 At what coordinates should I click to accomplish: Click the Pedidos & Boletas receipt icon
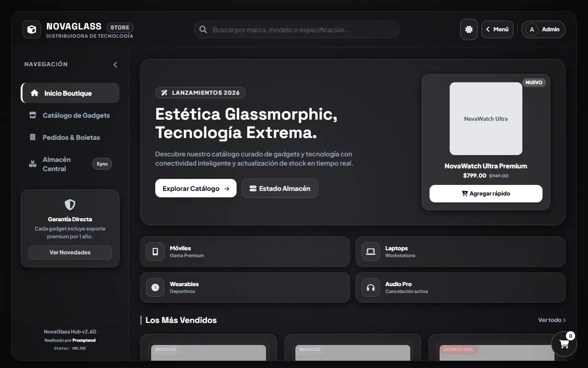(x=33, y=137)
